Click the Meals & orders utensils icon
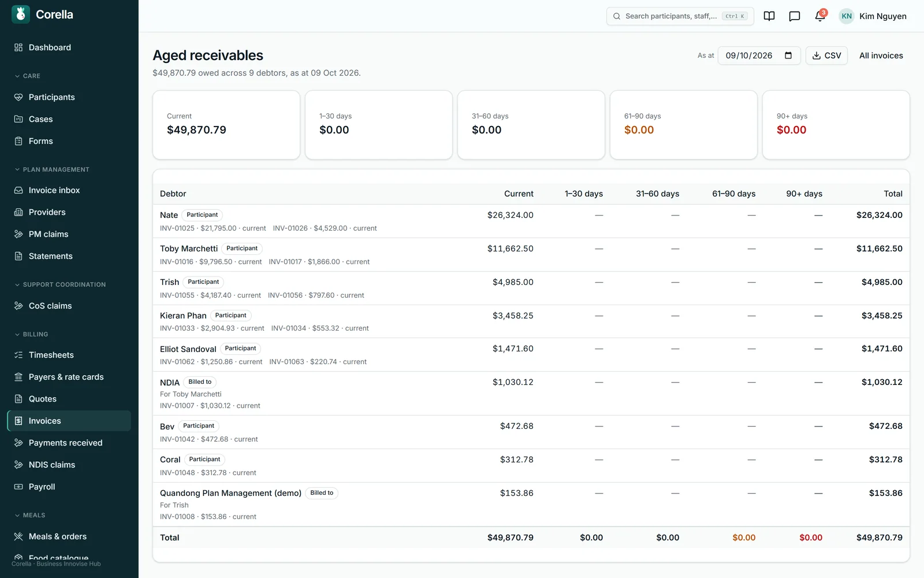 [18, 536]
